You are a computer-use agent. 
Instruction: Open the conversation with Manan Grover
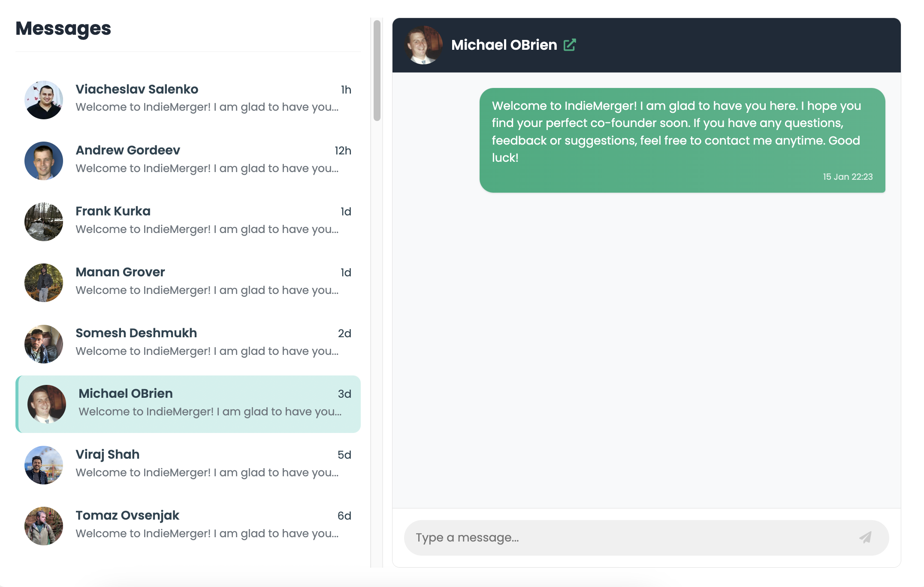[189, 281]
